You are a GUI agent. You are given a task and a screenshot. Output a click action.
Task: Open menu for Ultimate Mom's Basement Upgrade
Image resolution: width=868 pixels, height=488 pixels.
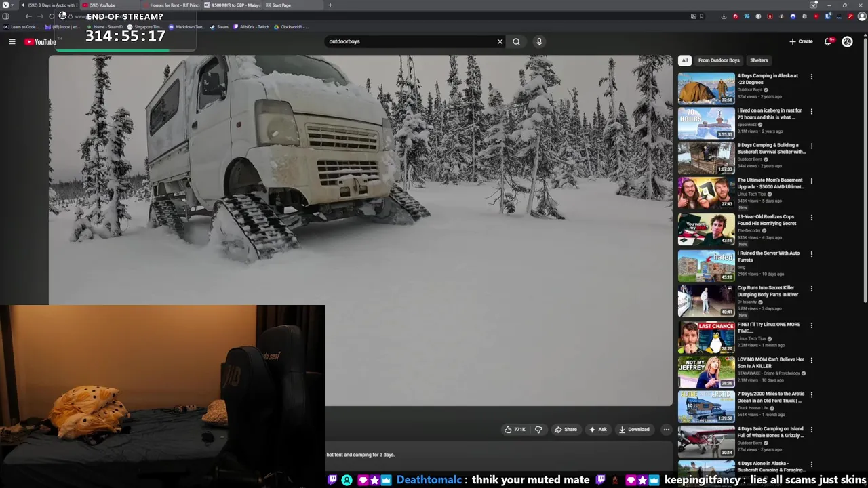[811, 181]
